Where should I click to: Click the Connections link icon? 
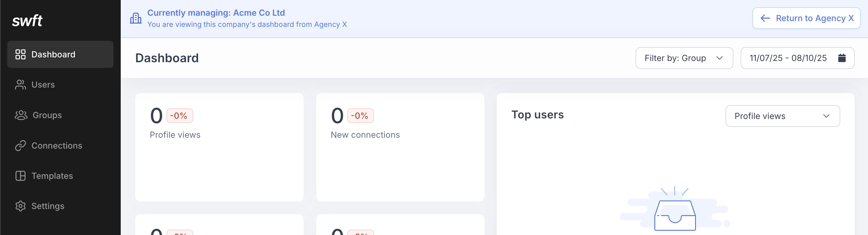(20, 146)
